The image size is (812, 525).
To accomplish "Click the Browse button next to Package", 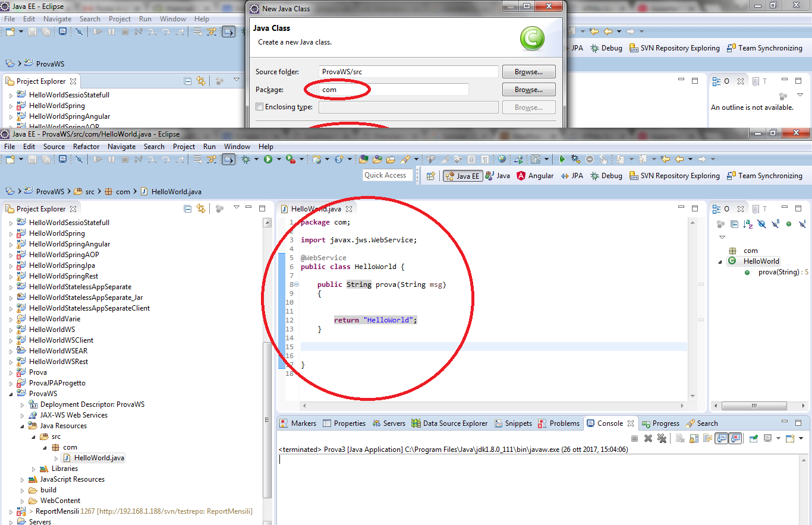I will pyautogui.click(x=528, y=89).
